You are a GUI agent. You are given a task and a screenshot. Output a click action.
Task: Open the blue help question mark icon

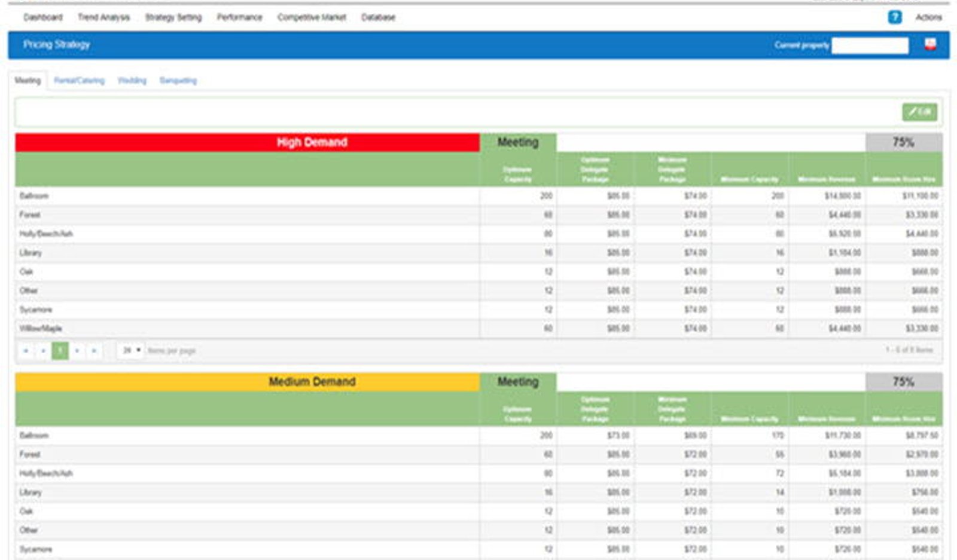pos(894,17)
